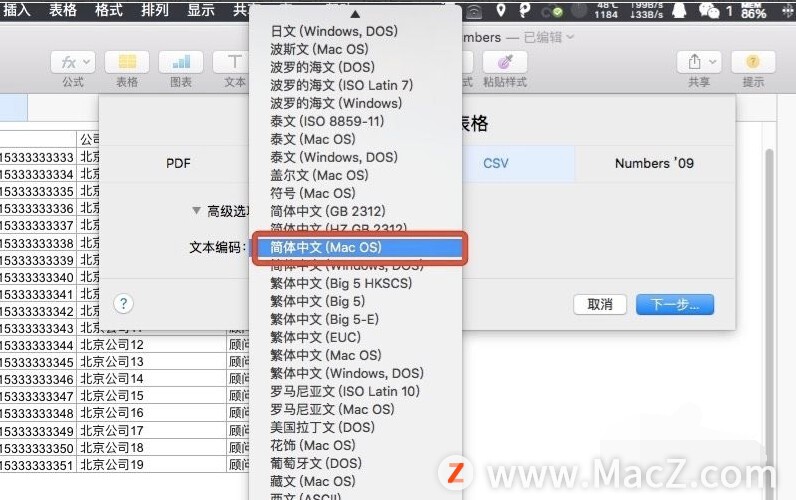Open the 表格 menu in menu bar
This screenshot has height=500, width=796.
pyautogui.click(x=62, y=10)
